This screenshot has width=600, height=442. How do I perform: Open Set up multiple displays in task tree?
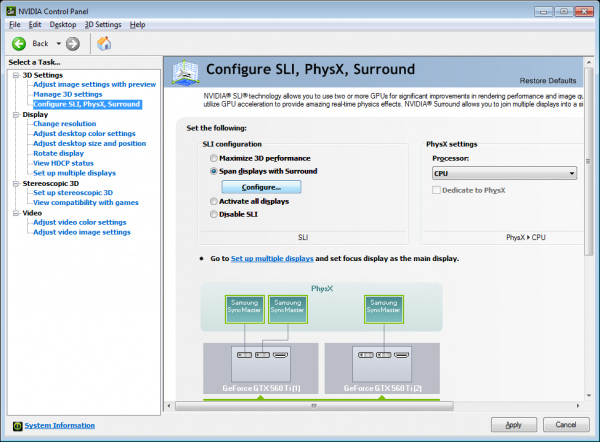pos(74,173)
